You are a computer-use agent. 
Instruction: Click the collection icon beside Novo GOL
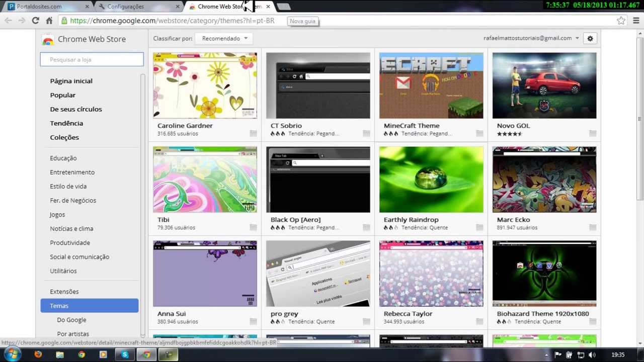tap(593, 133)
